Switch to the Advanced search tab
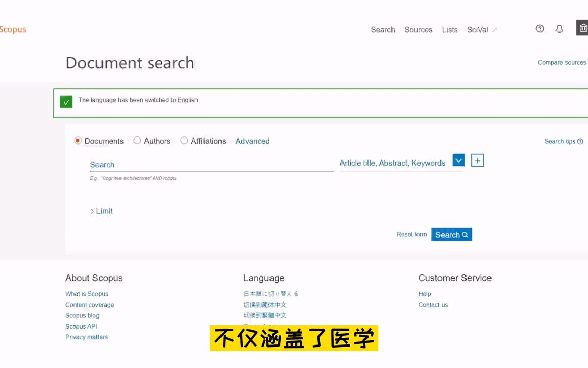The height and width of the screenshot is (368, 588). [253, 141]
